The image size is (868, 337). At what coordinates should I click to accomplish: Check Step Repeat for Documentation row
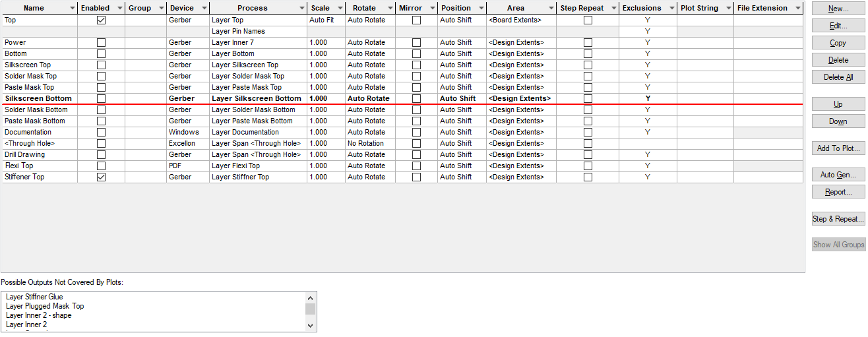coord(588,133)
